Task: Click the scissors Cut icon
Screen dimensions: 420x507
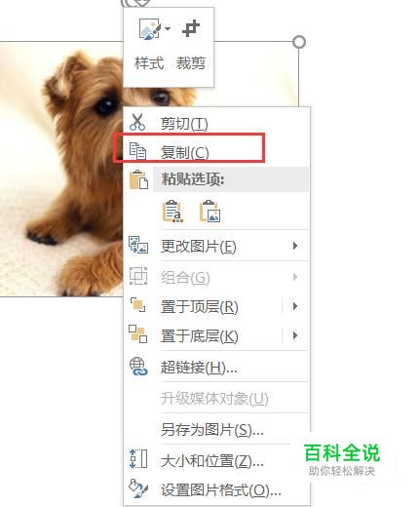Action: (137, 122)
